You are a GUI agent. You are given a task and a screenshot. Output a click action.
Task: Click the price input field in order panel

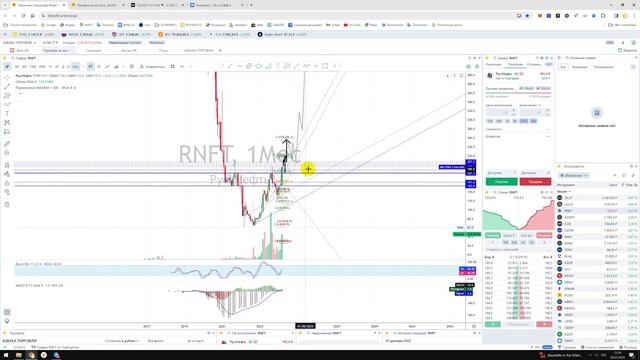[498, 112]
